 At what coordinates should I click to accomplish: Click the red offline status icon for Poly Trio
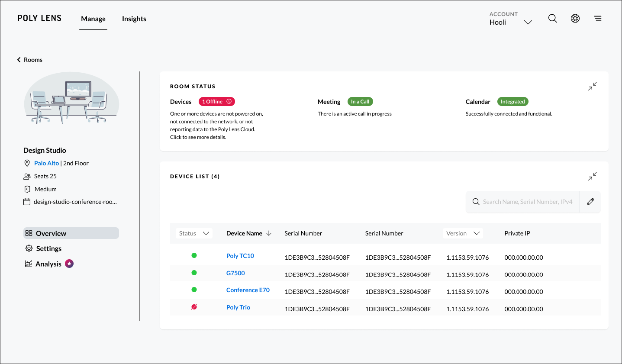coord(194,307)
